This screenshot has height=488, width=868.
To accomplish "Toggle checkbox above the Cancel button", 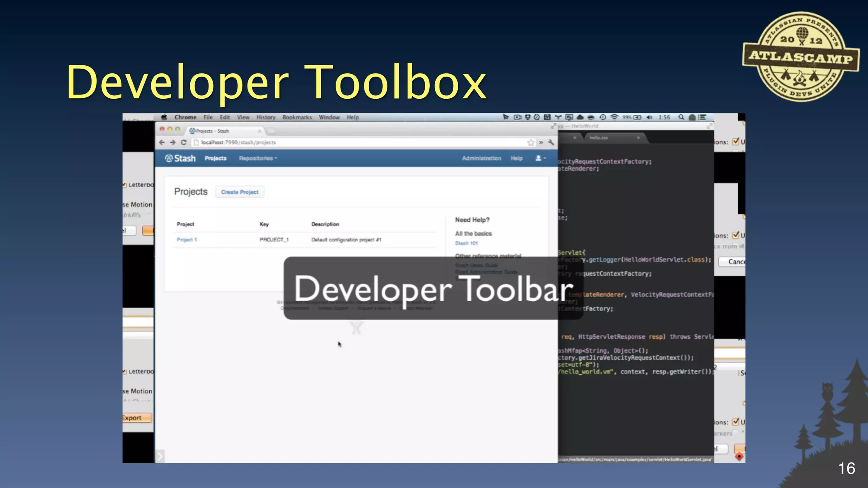I will 736,235.
